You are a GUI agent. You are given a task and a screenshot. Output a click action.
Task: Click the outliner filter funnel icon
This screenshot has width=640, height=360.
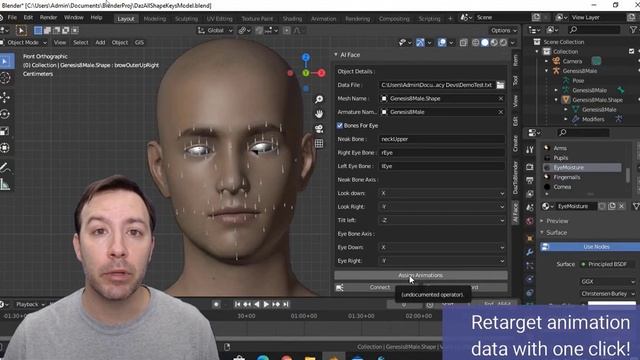633,30
